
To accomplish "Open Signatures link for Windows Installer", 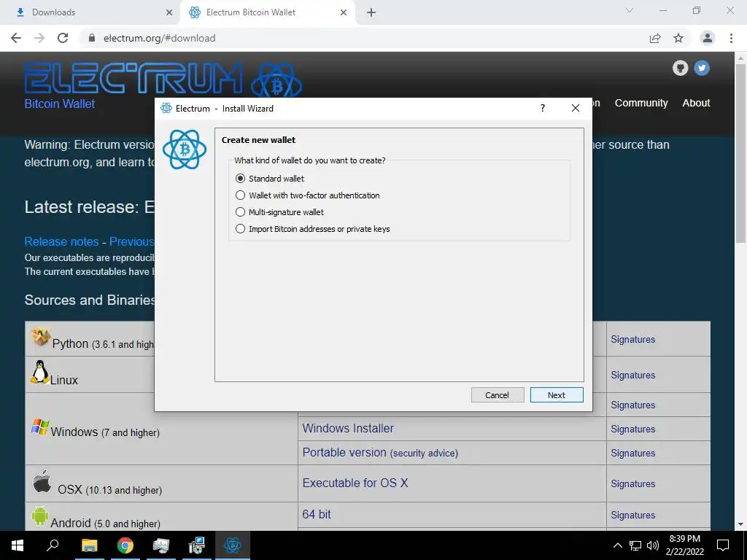I will pos(632,429).
